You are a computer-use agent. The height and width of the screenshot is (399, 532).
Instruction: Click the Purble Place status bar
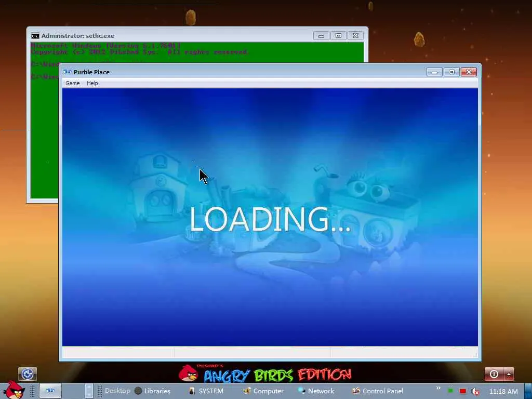270,352
